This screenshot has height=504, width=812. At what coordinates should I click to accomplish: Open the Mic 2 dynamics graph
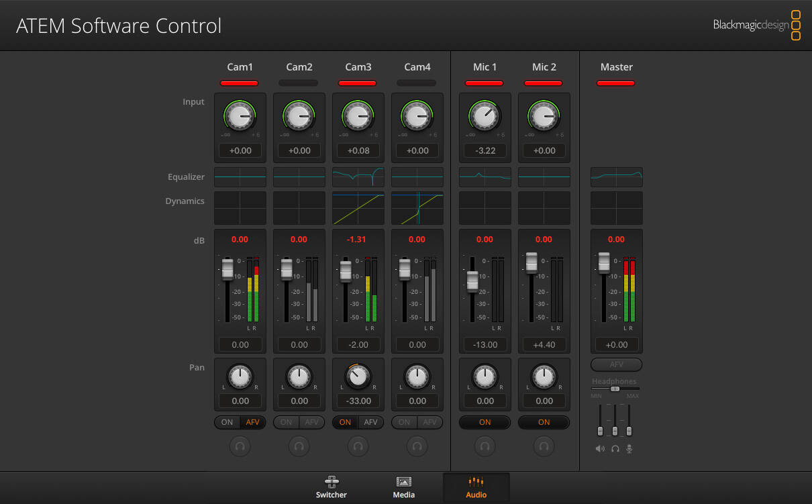tap(544, 208)
